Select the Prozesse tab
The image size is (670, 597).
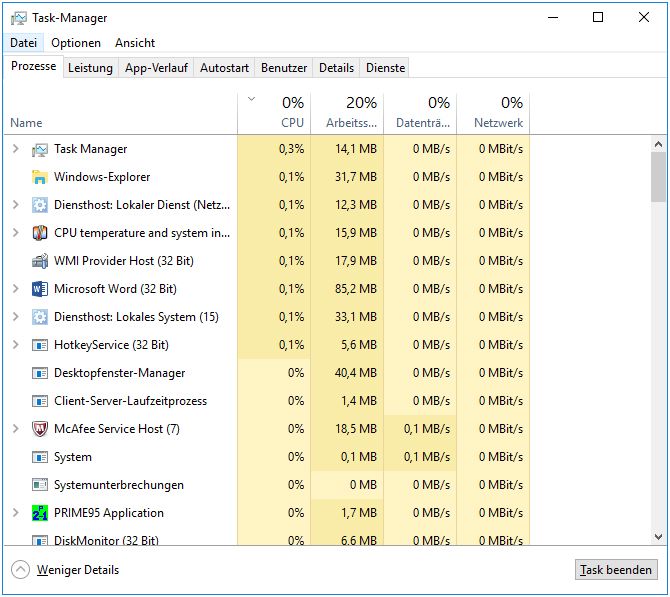(x=33, y=66)
